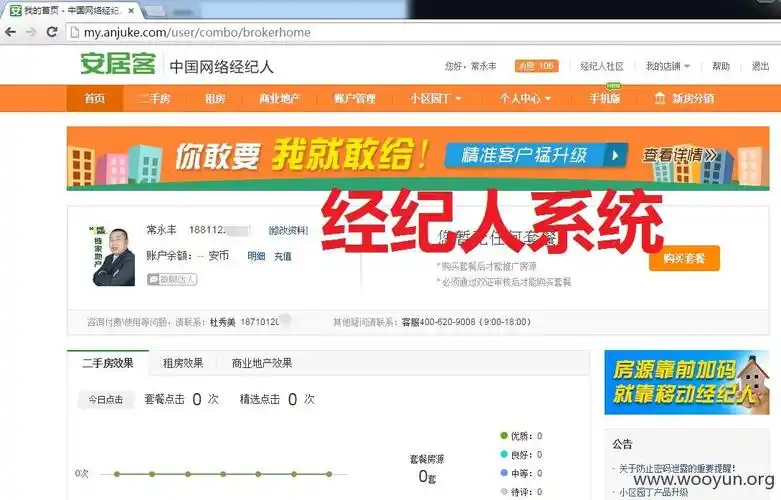Click the 套餐房源 0套 count
Screen dimensions: 781x500
pos(427,470)
